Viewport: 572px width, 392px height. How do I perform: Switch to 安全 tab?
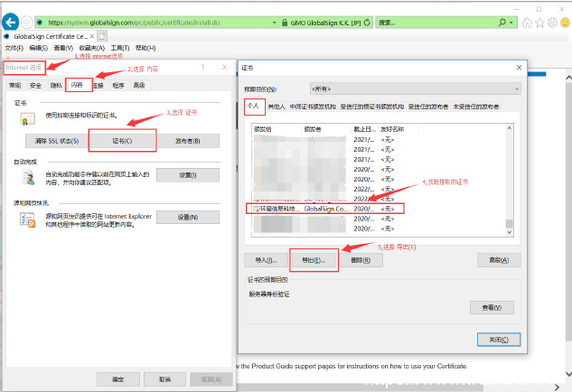[35, 85]
